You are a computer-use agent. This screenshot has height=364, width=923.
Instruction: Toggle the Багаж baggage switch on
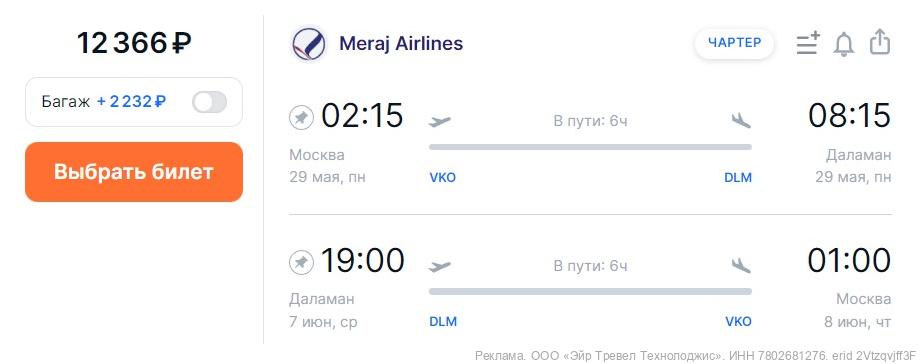tap(209, 102)
